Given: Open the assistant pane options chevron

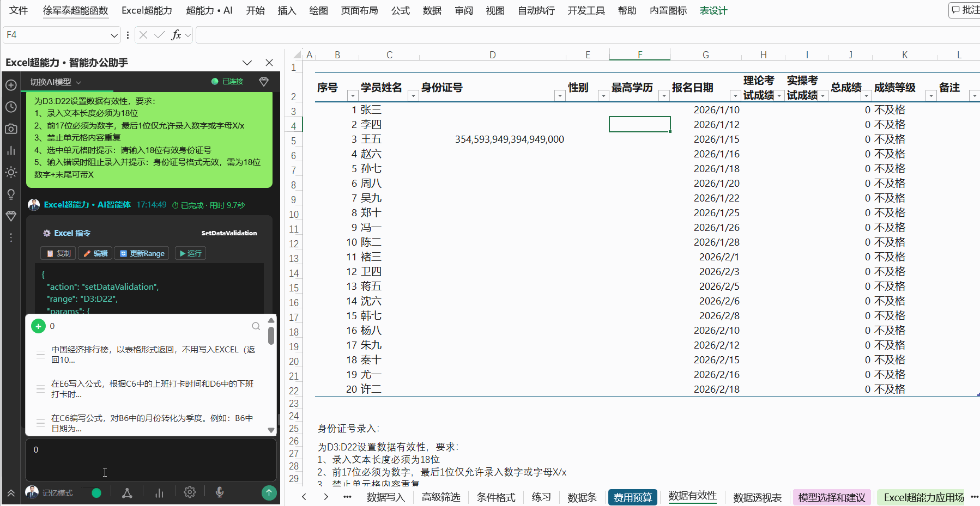Looking at the screenshot, I should pyautogui.click(x=247, y=63).
